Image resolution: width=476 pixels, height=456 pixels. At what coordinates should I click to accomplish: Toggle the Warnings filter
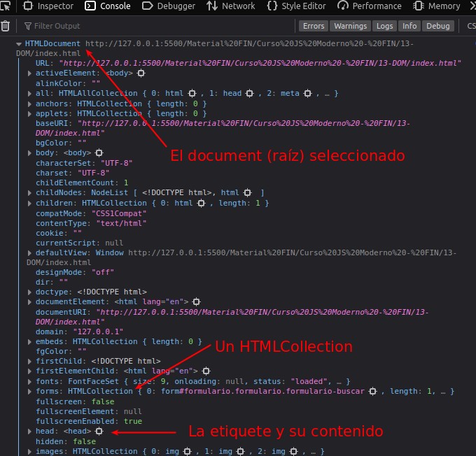(350, 26)
